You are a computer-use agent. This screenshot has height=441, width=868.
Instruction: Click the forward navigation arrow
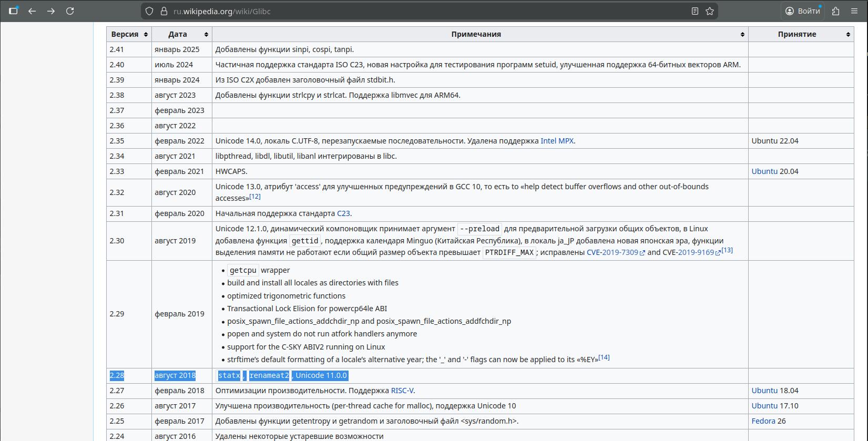(x=51, y=11)
